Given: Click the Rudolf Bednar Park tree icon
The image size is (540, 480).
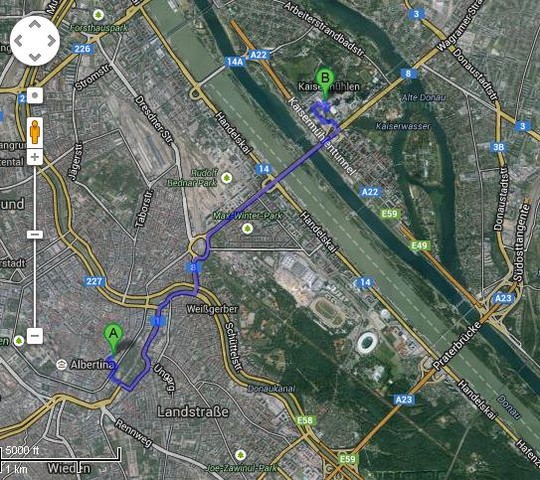Looking at the screenshot, I should click(x=226, y=178).
